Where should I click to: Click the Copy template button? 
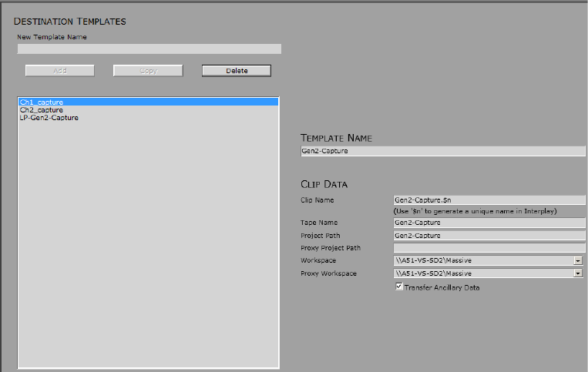coord(148,71)
